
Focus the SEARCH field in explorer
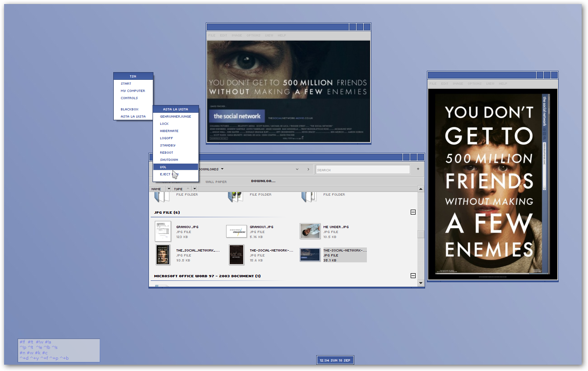[x=363, y=169]
